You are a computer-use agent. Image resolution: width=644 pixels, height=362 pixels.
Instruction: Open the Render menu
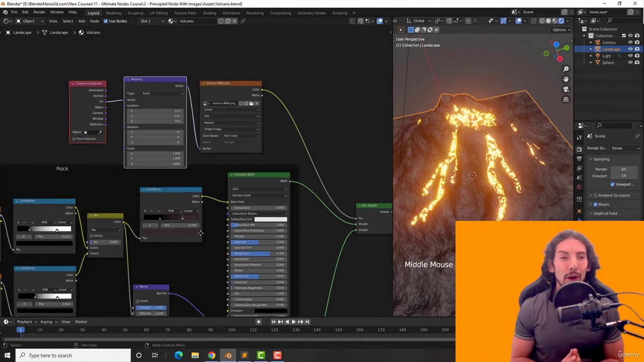[x=39, y=12]
